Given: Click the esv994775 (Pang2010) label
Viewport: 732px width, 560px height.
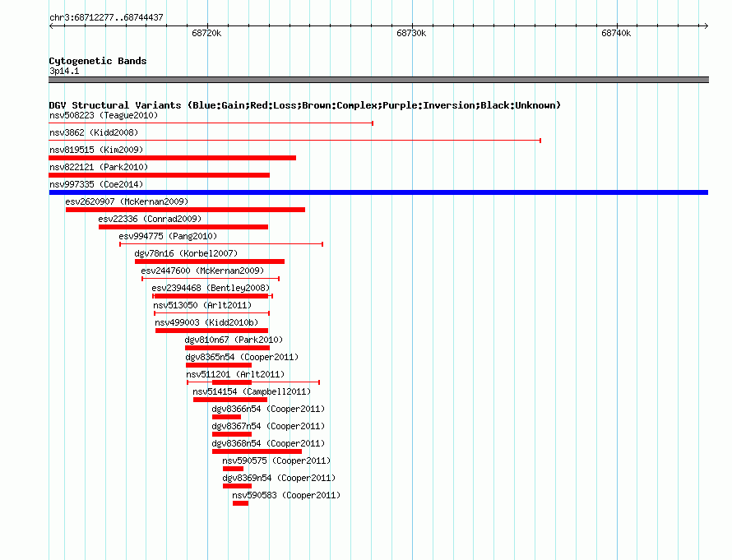Looking at the screenshot, I should click(168, 236).
